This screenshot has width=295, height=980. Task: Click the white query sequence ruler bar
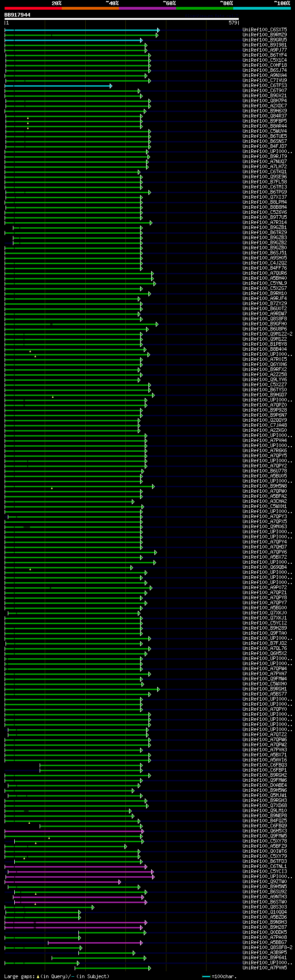pyautogui.click(x=121, y=19)
